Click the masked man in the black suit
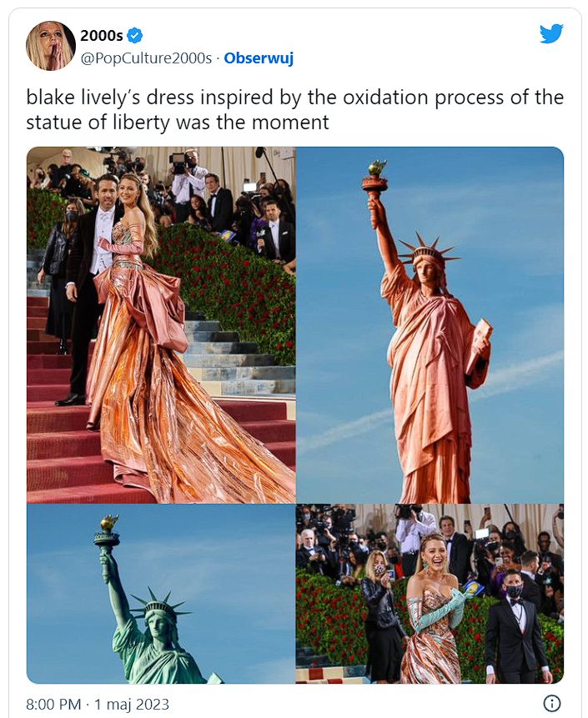588x718 pixels. [x=516, y=625]
